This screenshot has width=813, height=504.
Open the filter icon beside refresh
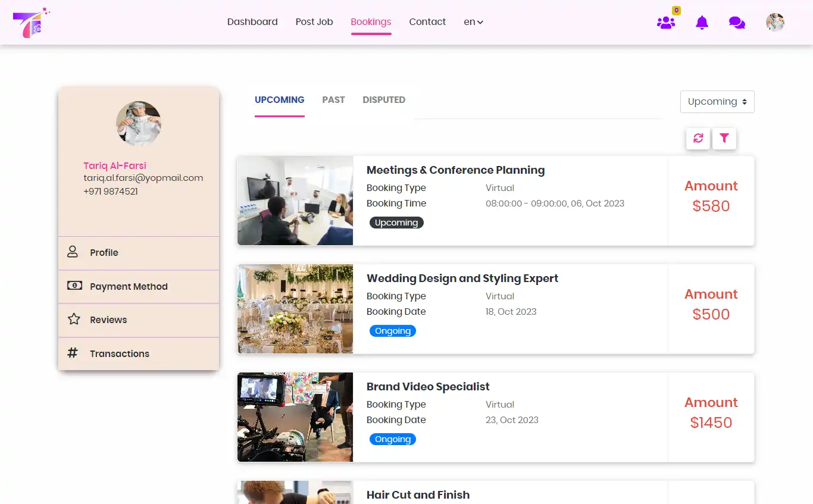pyautogui.click(x=724, y=138)
